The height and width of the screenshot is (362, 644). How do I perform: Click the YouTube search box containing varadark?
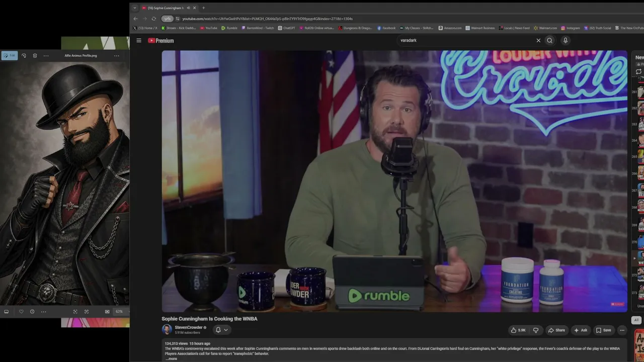(465, 41)
